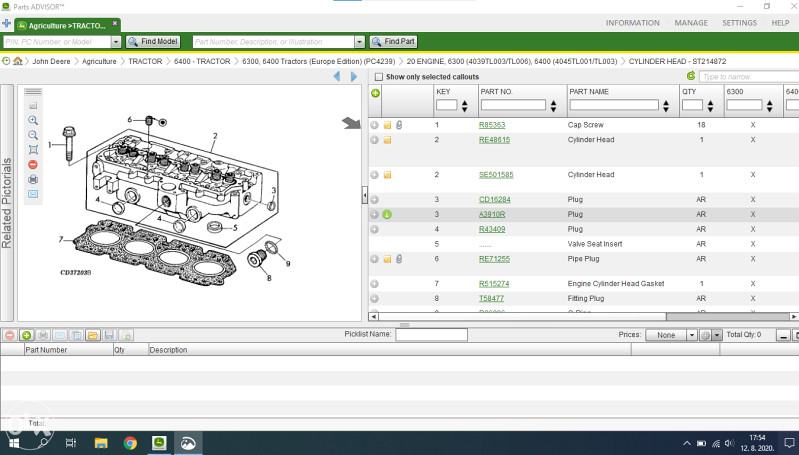Click the home icon in the breadcrumb

[x=18, y=61]
